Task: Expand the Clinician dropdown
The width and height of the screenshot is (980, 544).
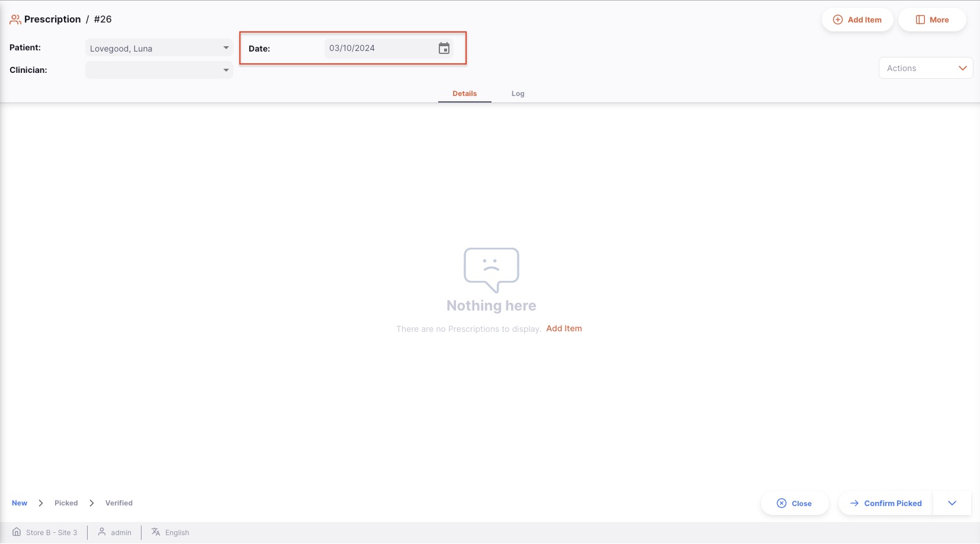Action: click(226, 71)
